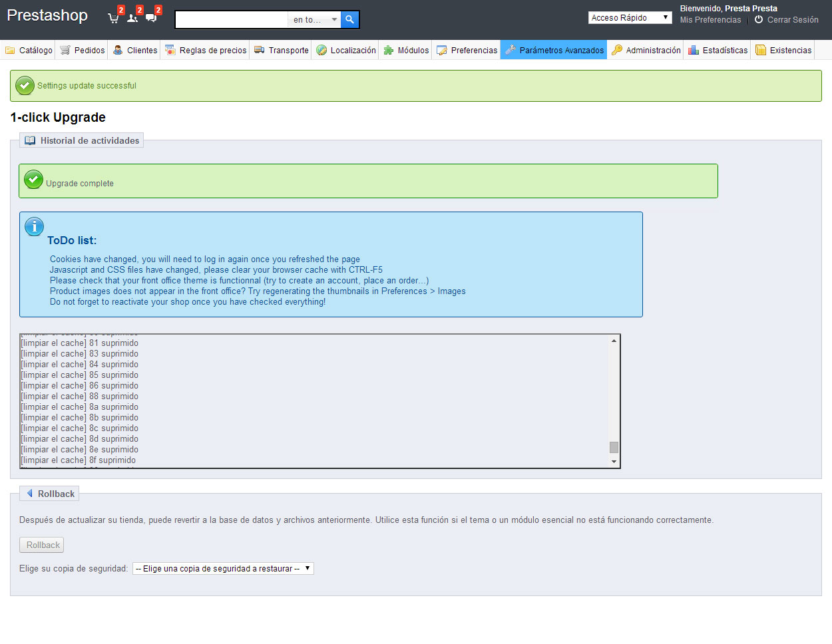Screen dimensions: 832x644
Task: Click the Transporte truck icon
Action: tap(260, 50)
